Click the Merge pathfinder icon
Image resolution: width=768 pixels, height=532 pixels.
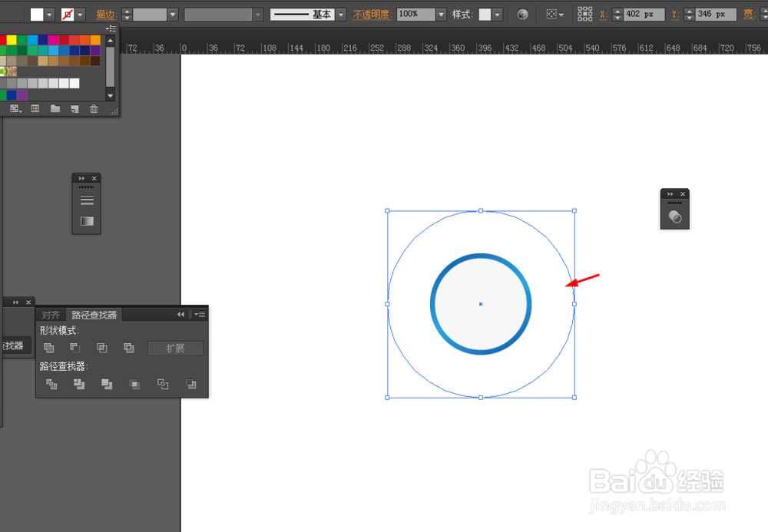107,384
